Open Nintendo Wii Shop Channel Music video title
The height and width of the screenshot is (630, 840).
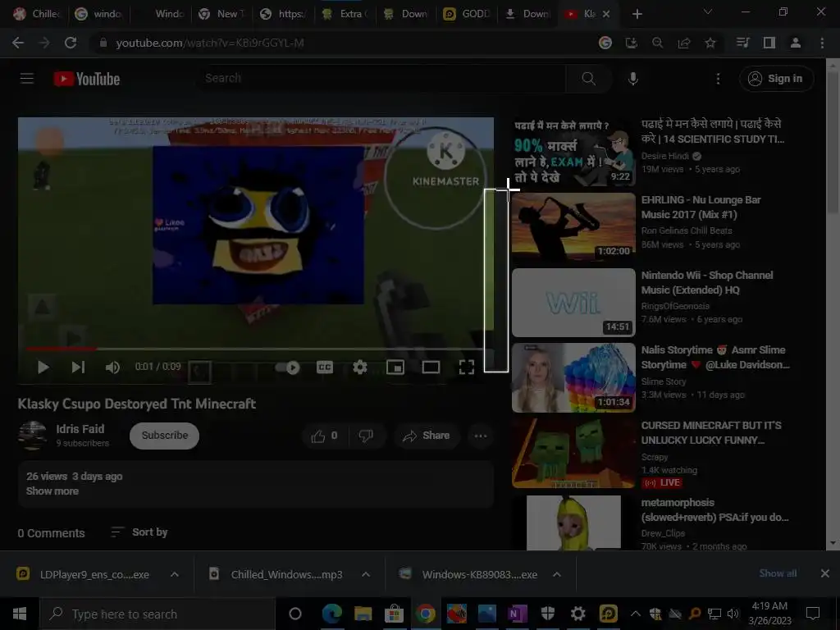click(707, 282)
